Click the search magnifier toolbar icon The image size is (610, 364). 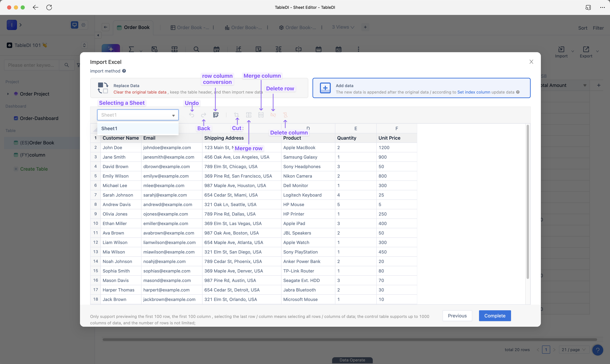click(x=196, y=49)
